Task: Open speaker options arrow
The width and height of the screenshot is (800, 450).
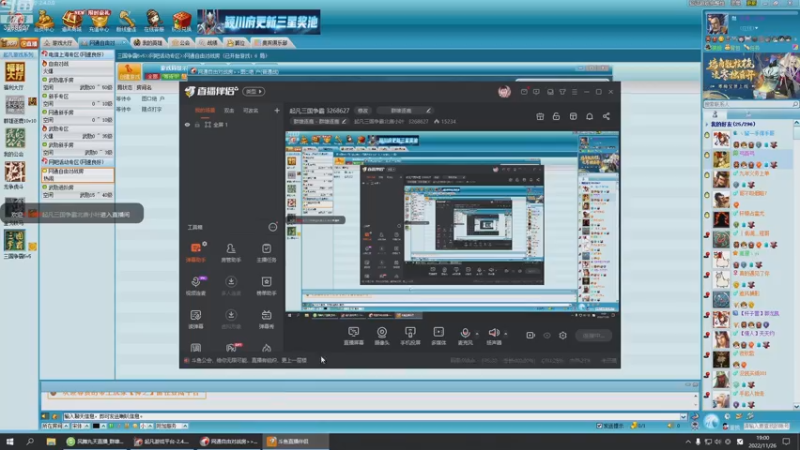Action: tap(506, 334)
